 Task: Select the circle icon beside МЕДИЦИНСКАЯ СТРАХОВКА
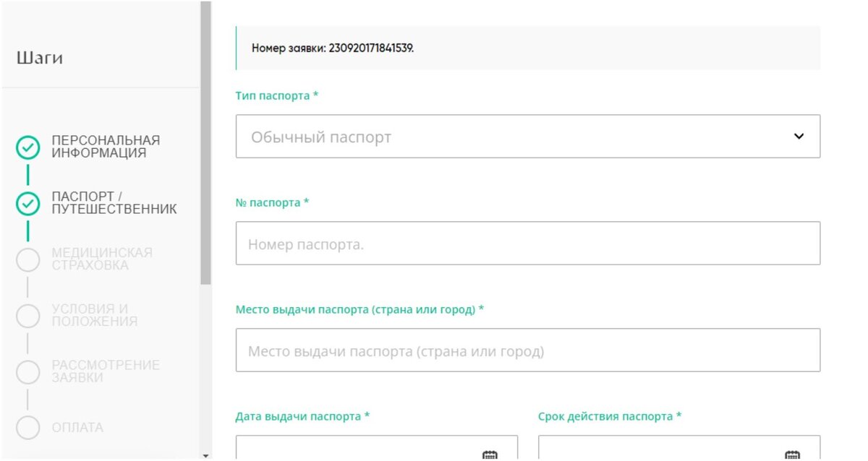coord(27,259)
